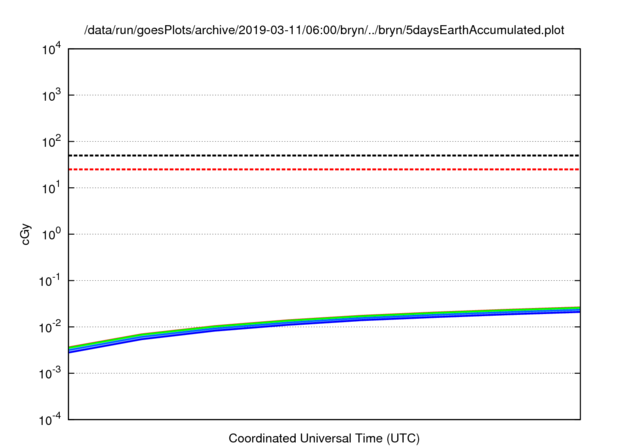Click the 10^-4 y-axis tick label

50,420
